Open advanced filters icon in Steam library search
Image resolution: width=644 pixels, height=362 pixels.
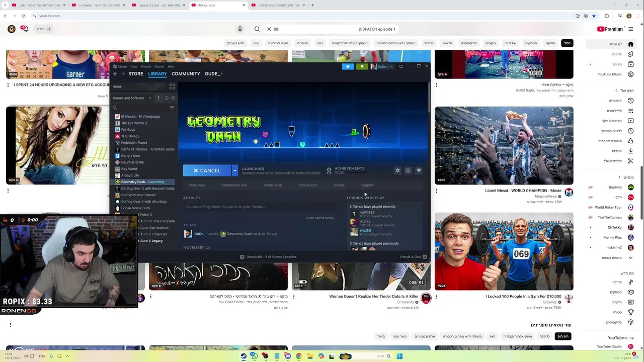(172, 108)
